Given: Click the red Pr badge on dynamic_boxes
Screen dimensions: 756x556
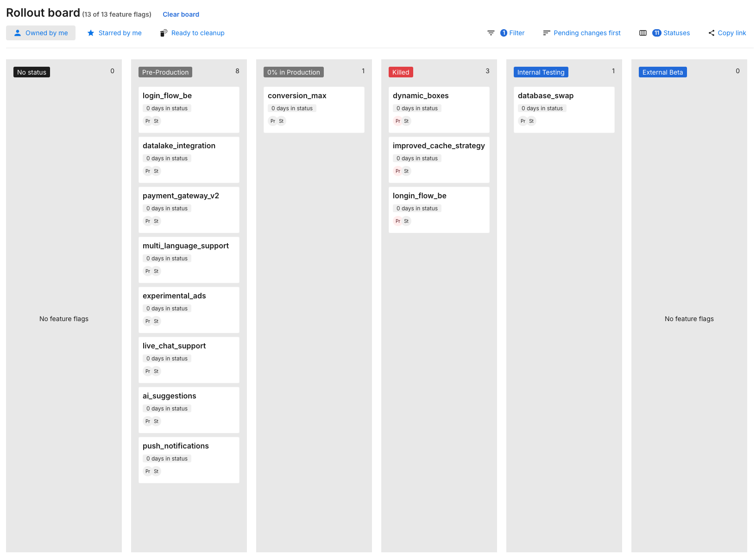Looking at the screenshot, I should [397, 121].
